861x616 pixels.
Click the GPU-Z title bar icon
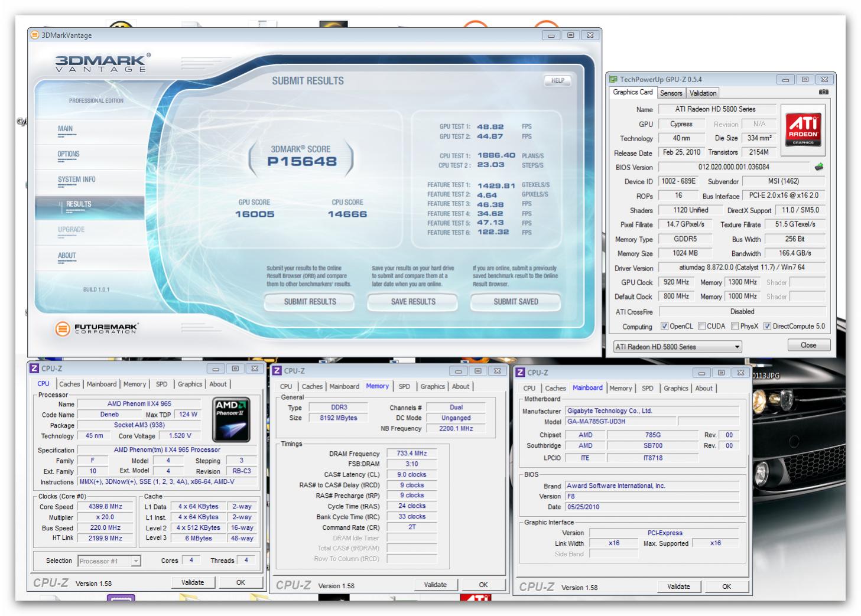613,79
